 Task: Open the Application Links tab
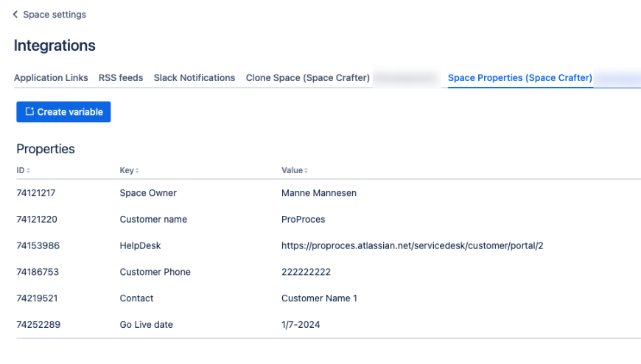(x=51, y=78)
